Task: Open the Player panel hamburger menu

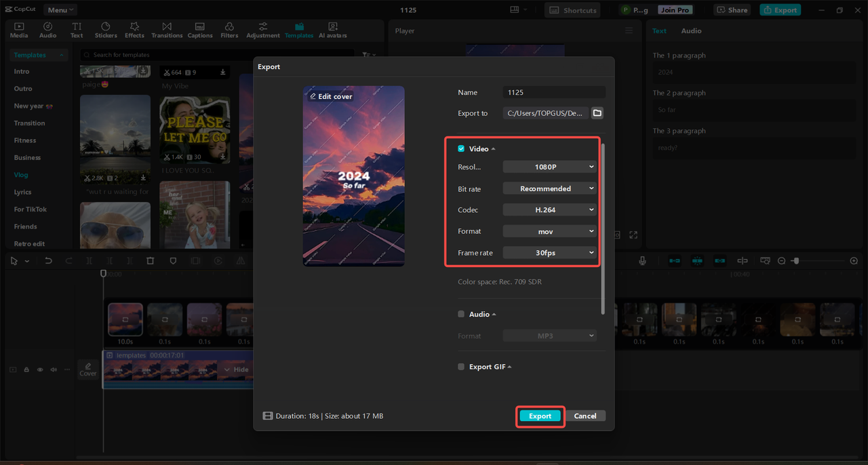Action: tap(629, 31)
